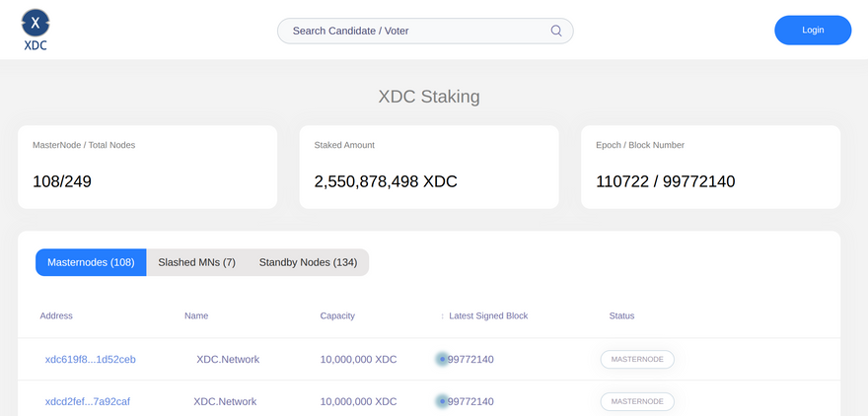Click the search magnifier icon
Screen dimensions: 868x416
556,31
